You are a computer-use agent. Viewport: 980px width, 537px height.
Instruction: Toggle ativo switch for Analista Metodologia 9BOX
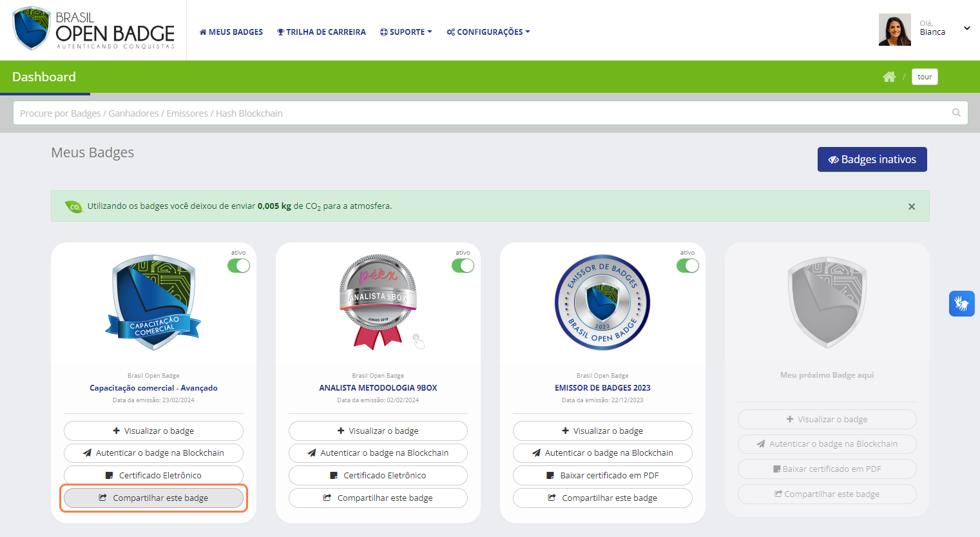463,266
